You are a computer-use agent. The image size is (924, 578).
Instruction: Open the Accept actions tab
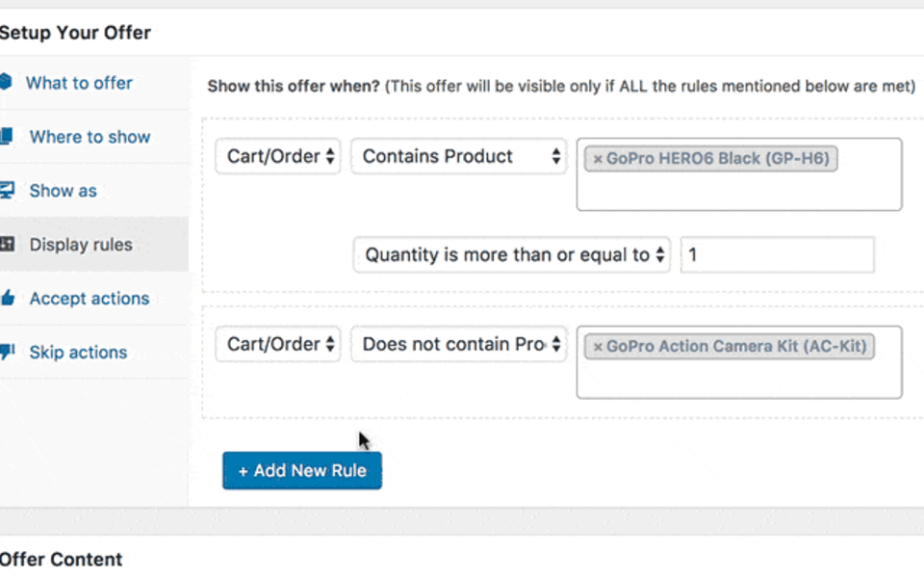pos(90,299)
